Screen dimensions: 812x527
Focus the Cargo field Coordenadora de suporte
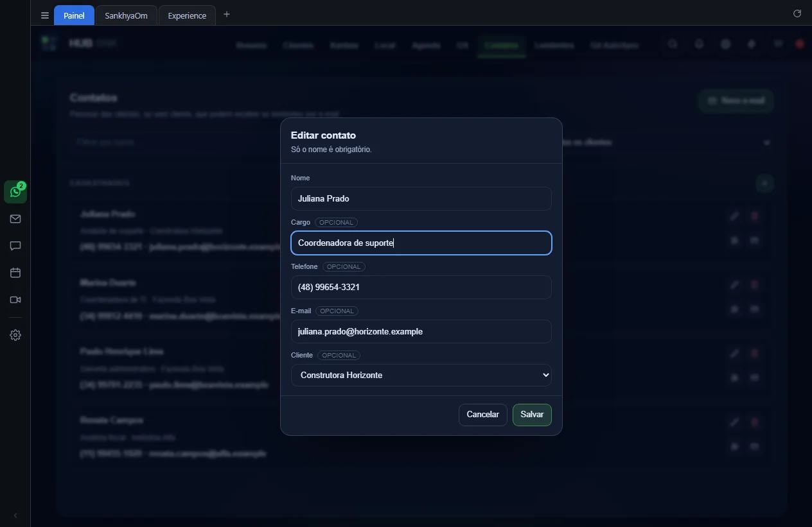click(x=421, y=243)
